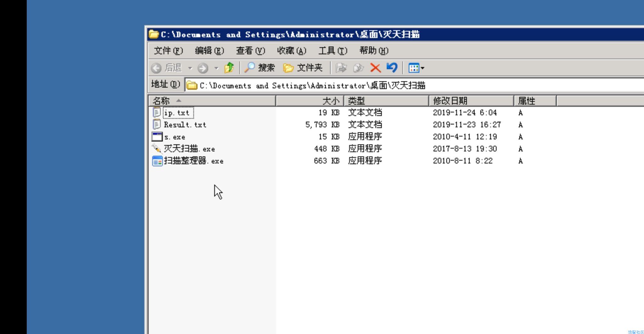
Task: Open the 工具(T) menu
Action: [x=333, y=51]
